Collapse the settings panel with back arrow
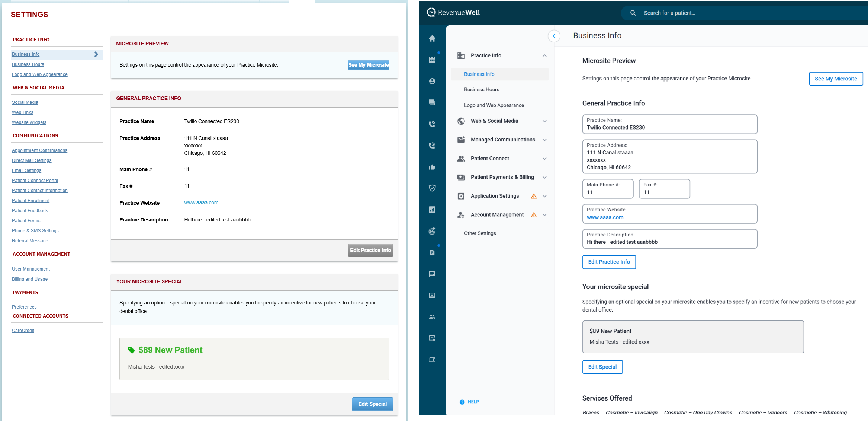Image resolution: width=868 pixels, height=421 pixels. (554, 36)
